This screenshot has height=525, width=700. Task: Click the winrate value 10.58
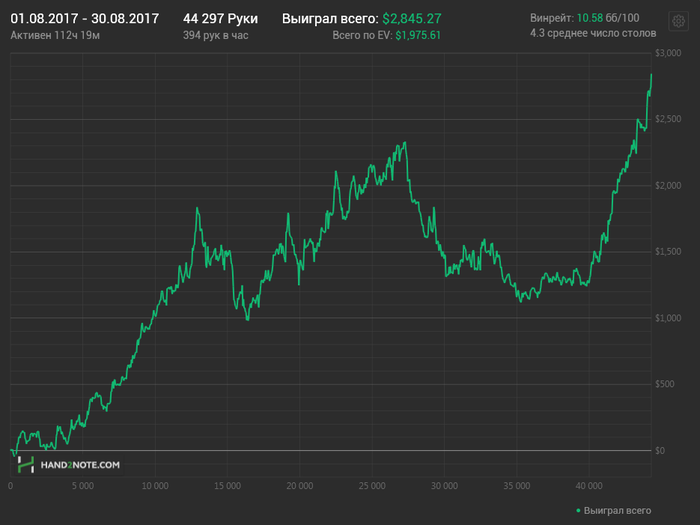click(x=590, y=18)
